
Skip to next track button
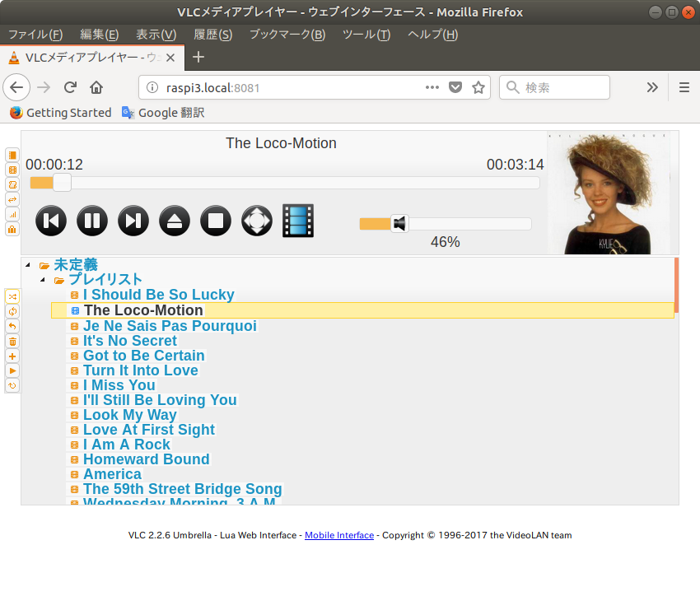[x=133, y=221]
